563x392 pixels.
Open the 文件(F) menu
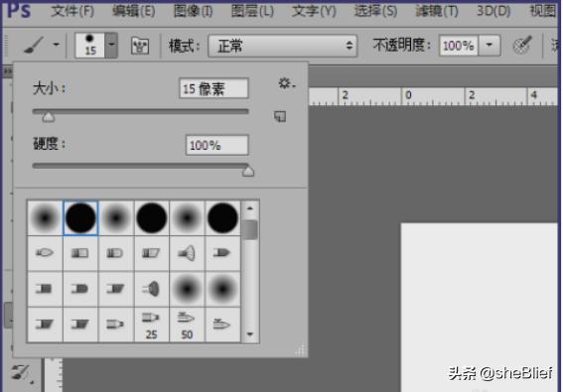(x=72, y=12)
